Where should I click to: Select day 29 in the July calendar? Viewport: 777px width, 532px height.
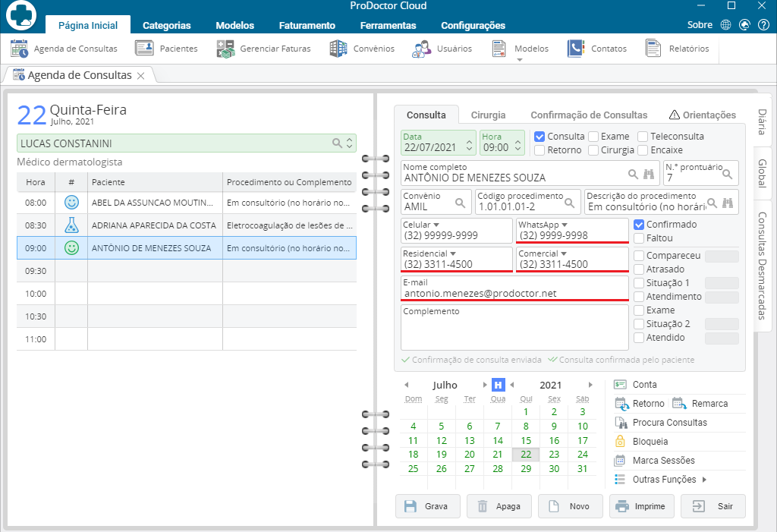pos(526,468)
